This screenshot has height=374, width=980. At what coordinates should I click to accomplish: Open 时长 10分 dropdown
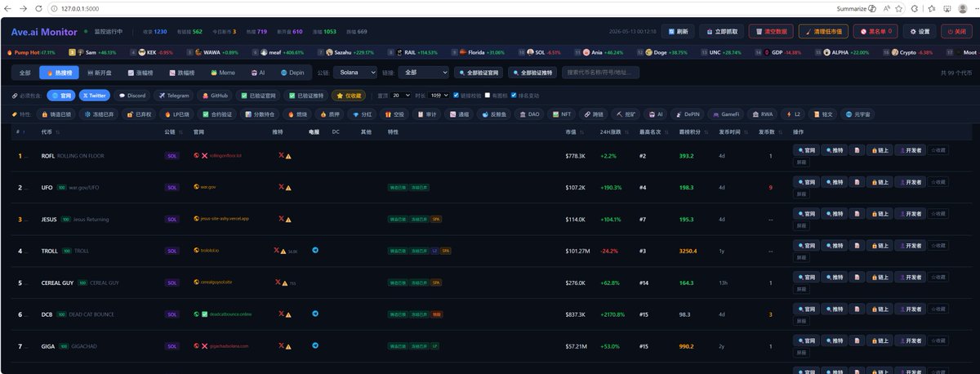coord(439,95)
